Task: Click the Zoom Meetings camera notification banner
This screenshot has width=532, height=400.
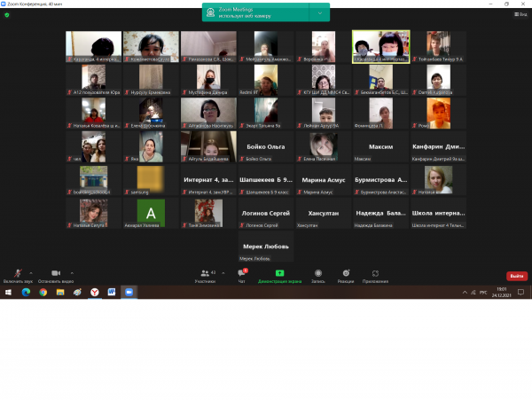Action: tap(257, 12)
